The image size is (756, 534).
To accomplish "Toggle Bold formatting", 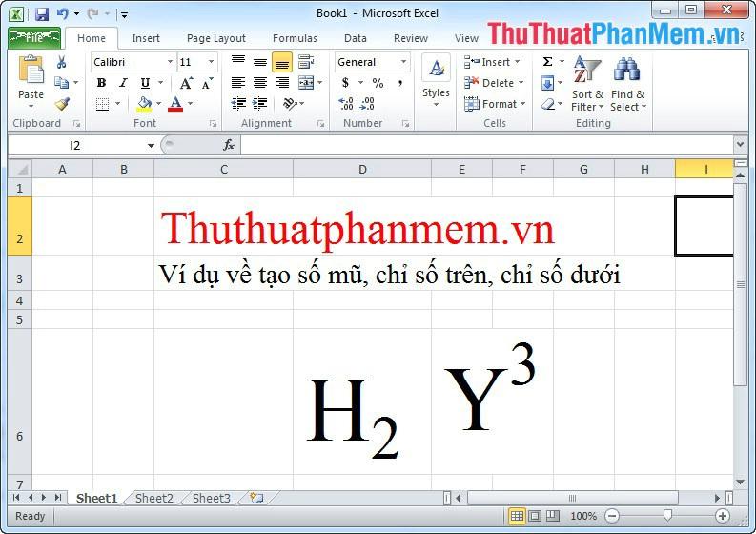I will [101, 83].
